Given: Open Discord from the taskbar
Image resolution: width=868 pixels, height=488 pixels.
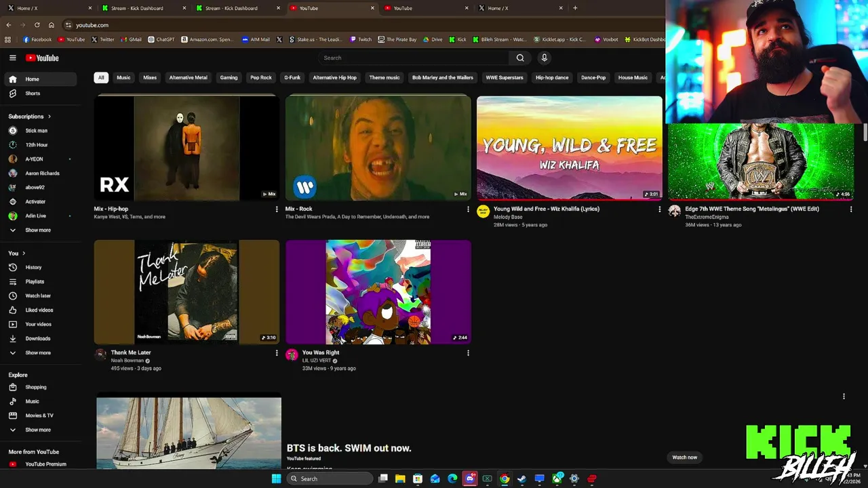Looking at the screenshot, I should [470, 479].
